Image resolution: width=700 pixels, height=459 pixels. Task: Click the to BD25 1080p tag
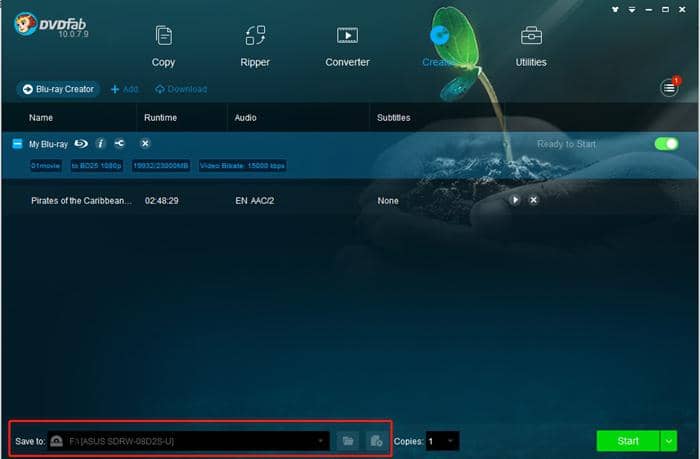coord(96,166)
